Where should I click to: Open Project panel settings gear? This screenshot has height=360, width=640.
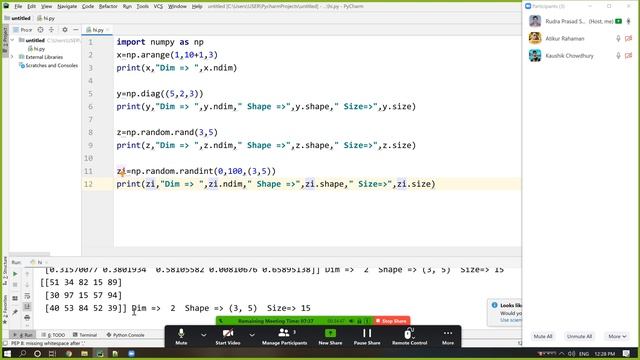point(64,30)
